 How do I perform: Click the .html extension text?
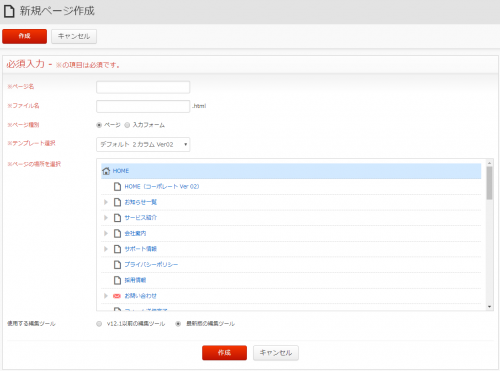coord(199,106)
